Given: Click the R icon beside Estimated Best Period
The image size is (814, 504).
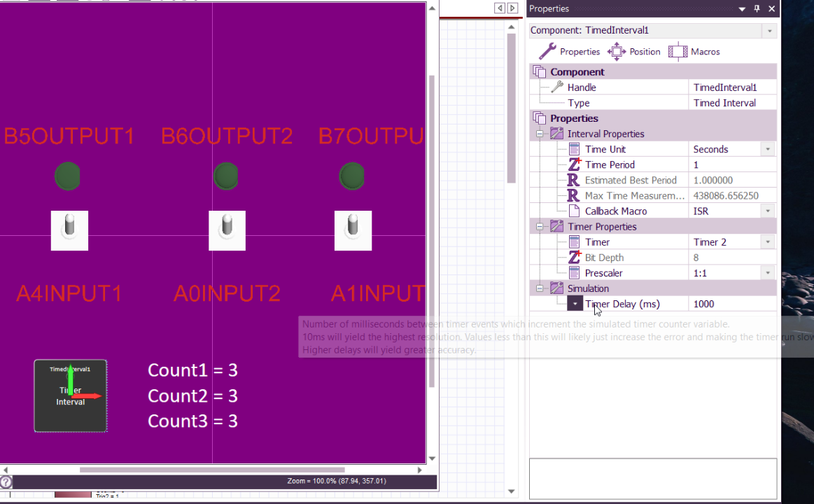Looking at the screenshot, I should (574, 180).
